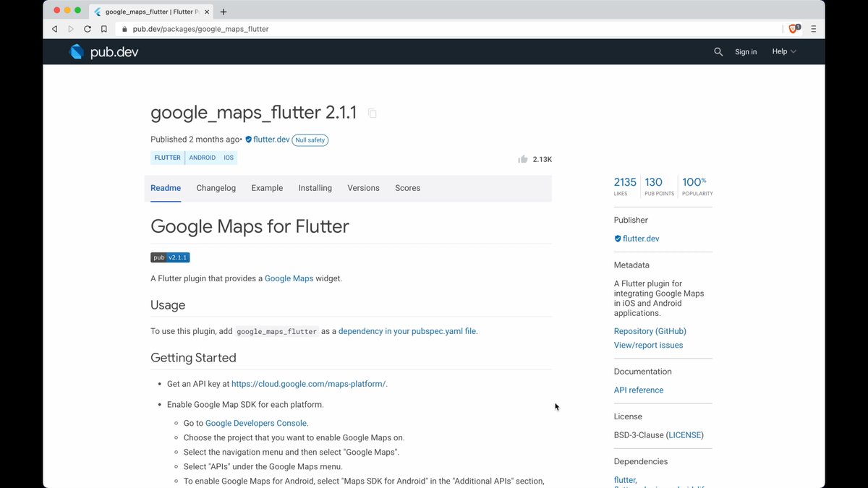Image resolution: width=868 pixels, height=488 pixels.
Task: Bookmark this page via bookmark icon
Action: tap(104, 29)
